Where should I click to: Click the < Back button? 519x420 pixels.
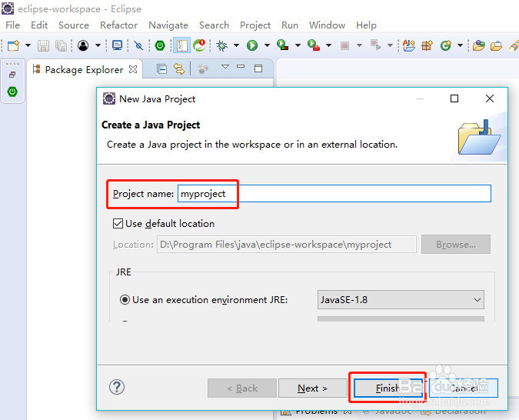(242, 388)
